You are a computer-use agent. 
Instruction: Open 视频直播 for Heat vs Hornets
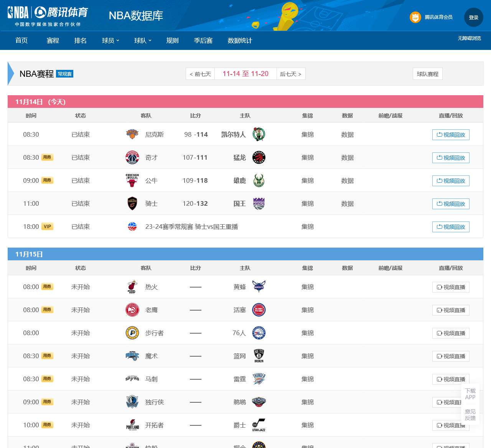click(x=451, y=287)
